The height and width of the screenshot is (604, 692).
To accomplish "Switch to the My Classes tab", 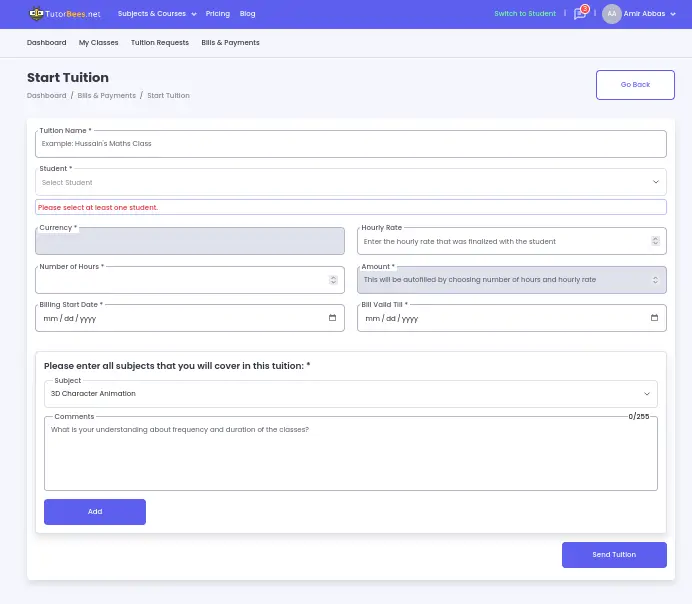I will [x=98, y=43].
